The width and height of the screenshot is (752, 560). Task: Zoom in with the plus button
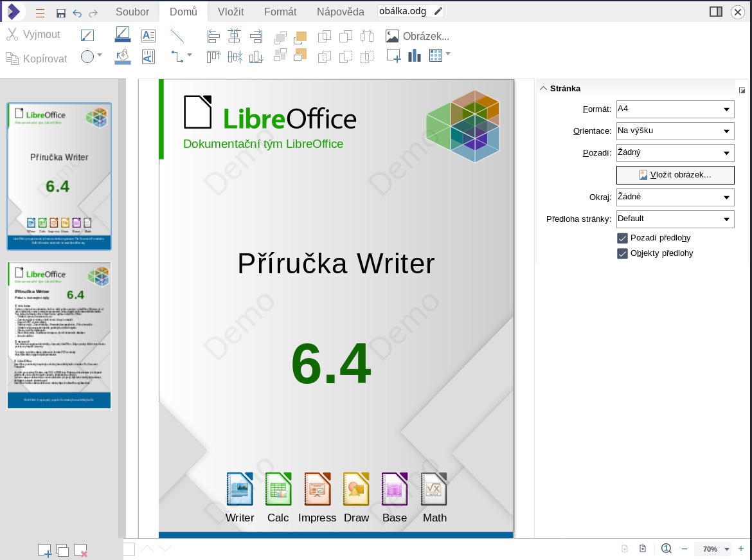tap(741, 549)
